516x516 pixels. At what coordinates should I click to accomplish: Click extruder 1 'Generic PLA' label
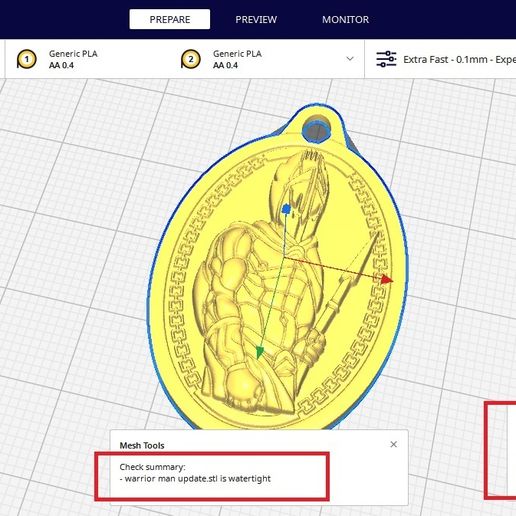(x=73, y=54)
